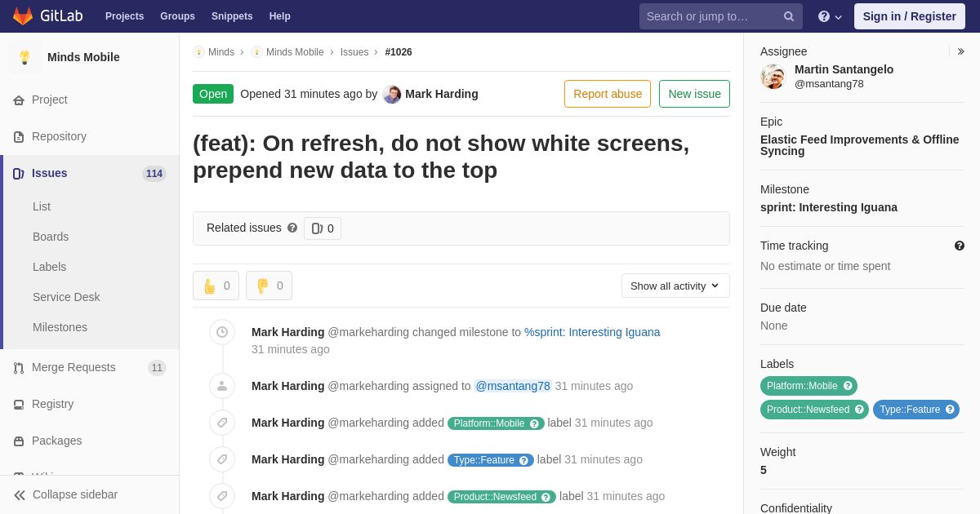Open sprint: Interesting Iguana in sidebar

point(829,207)
